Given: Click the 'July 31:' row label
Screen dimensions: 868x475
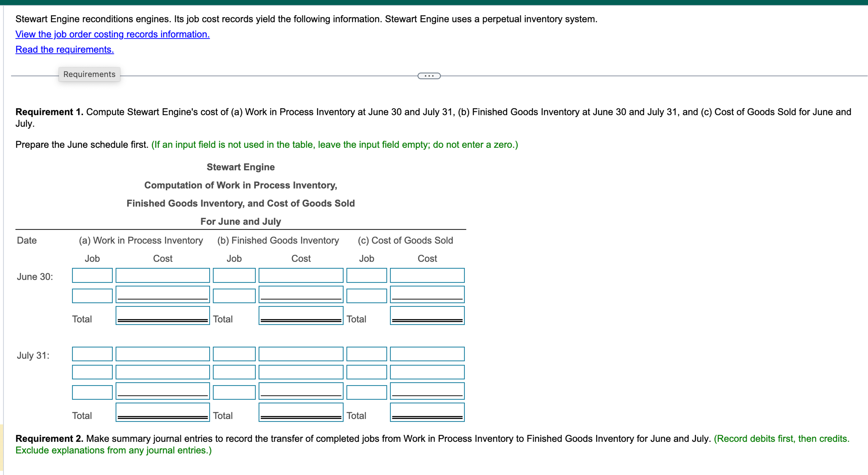Looking at the screenshot, I should (x=33, y=355).
